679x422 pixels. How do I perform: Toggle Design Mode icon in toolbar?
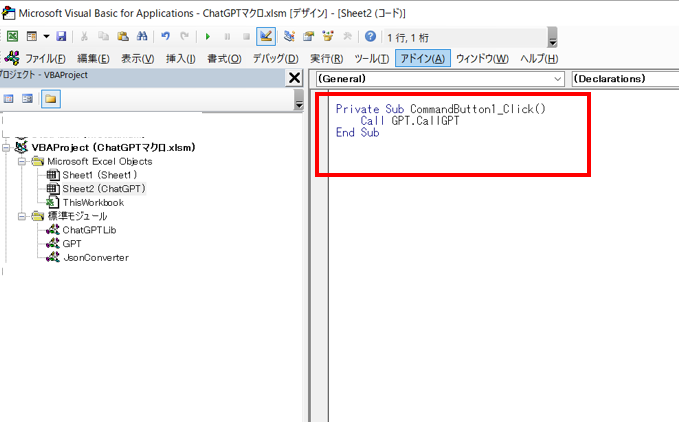[x=266, y=36]
